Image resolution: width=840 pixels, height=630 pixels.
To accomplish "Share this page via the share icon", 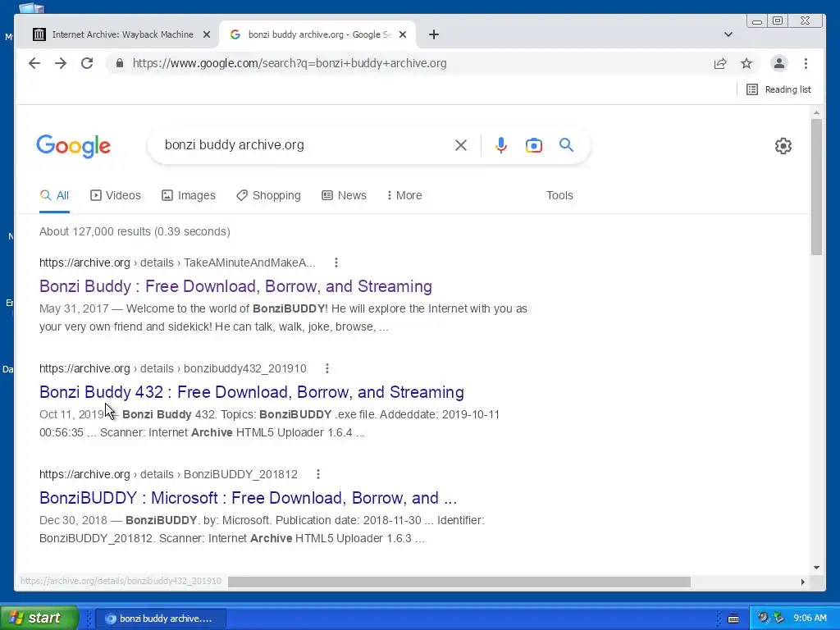I will [x=720, y=63].
